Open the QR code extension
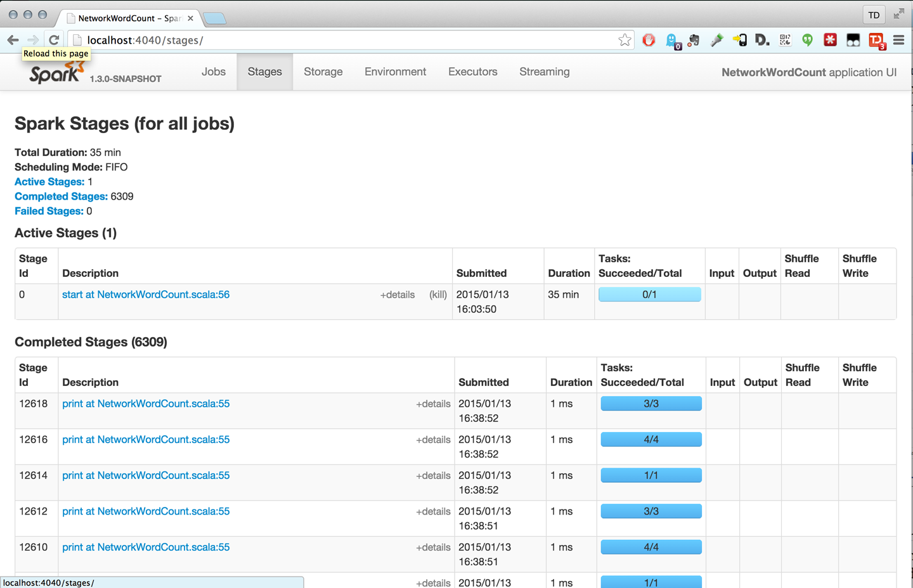Image resolution: width=913 pixels, height=588 pixels. click(x=785, y=40)
